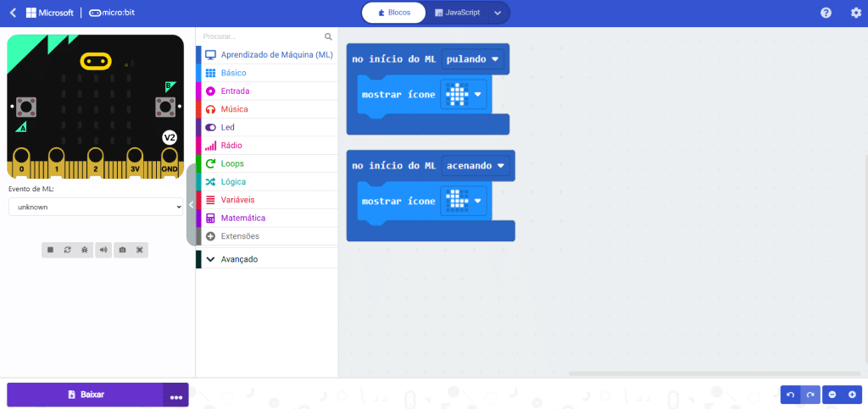Viewport: 868px width, 409px height.
Task: Open the Básico blocks category
Action: pos(267,73)
